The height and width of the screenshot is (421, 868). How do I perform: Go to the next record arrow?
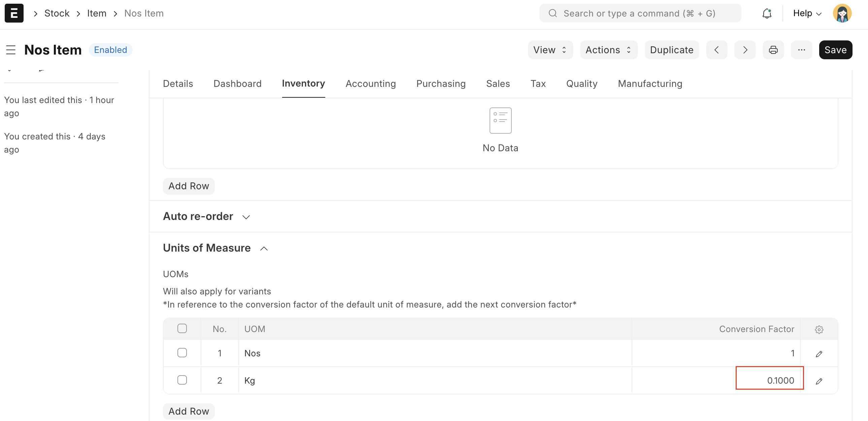745,50
